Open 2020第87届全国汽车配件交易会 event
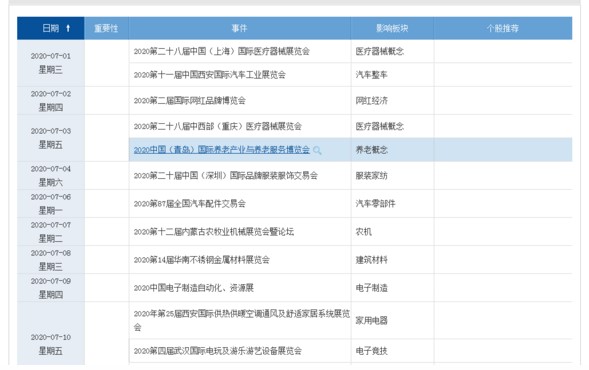This screenshot has height=370, width=589. point(190,204)
